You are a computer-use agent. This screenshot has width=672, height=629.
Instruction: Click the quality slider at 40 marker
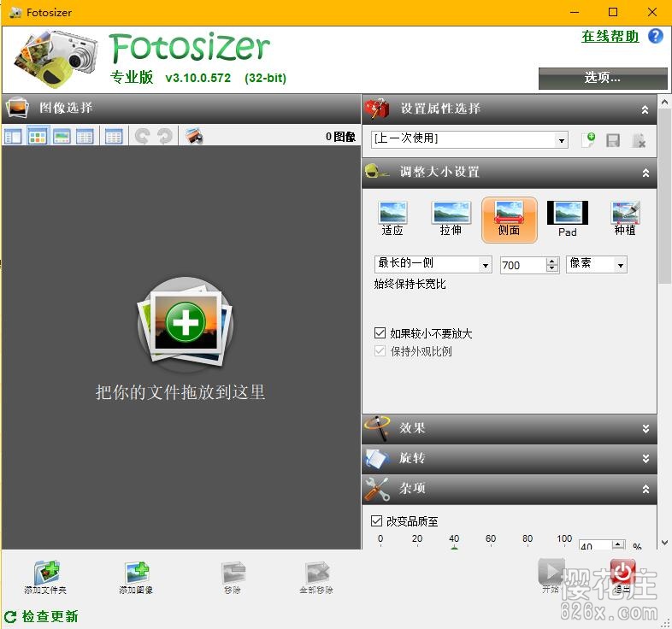click(454, 547)
